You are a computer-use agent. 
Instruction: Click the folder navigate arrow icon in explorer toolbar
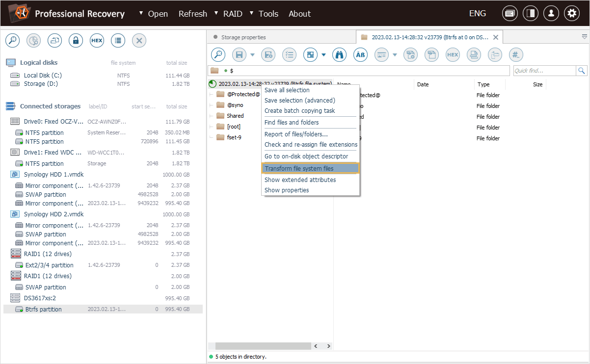[495, 55]
